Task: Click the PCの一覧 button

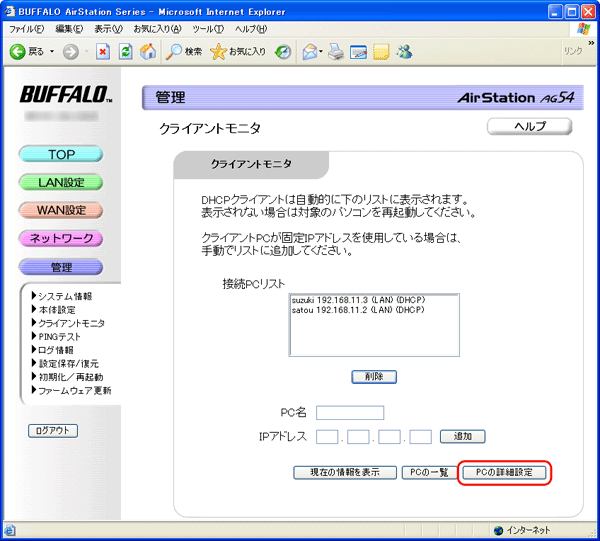Action: click(429, 473)
